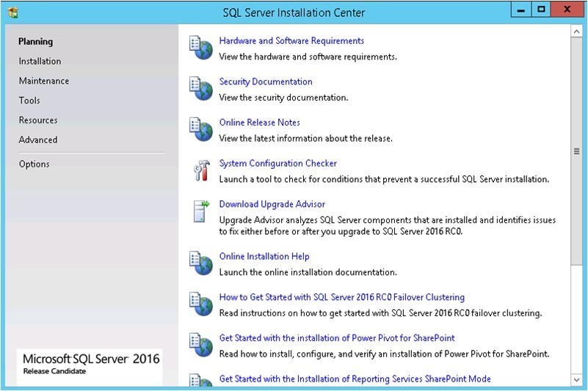The width and height of the screenshot is (588, 391).
Task: Open the Options section
Action: point(34,164)
